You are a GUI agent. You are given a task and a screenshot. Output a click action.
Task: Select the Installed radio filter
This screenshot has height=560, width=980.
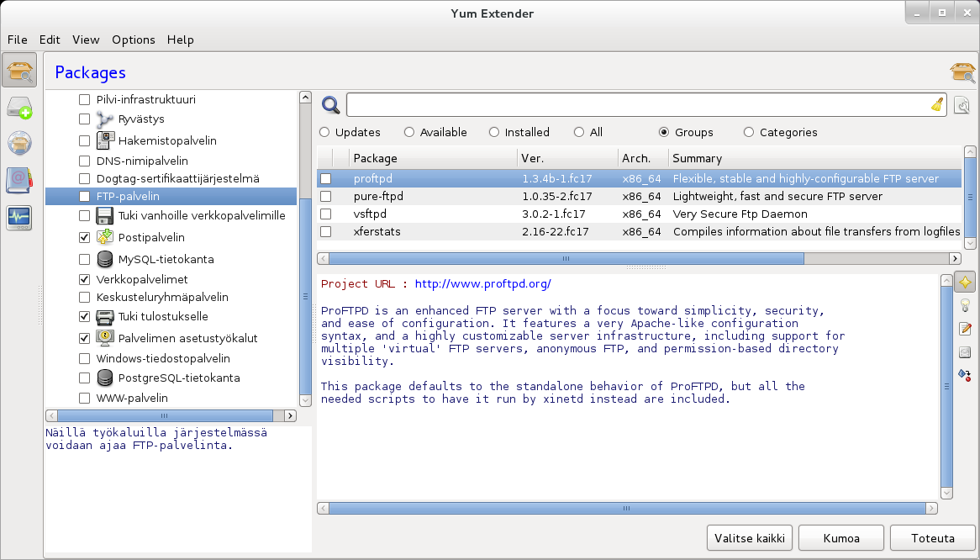[x=494, y=132]
